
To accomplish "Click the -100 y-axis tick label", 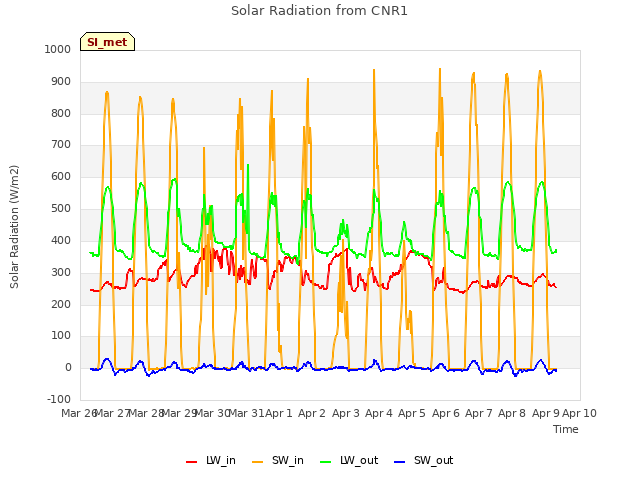I will [x=59, y=399].
